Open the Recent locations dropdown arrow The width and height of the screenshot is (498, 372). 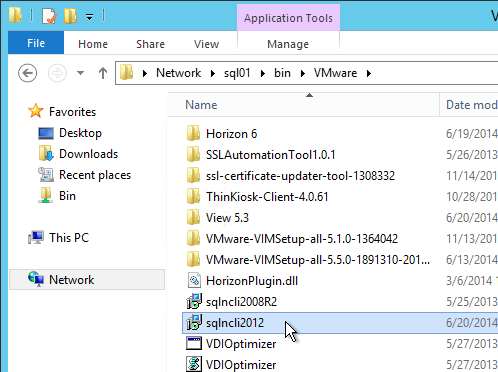tap(80, 73)
